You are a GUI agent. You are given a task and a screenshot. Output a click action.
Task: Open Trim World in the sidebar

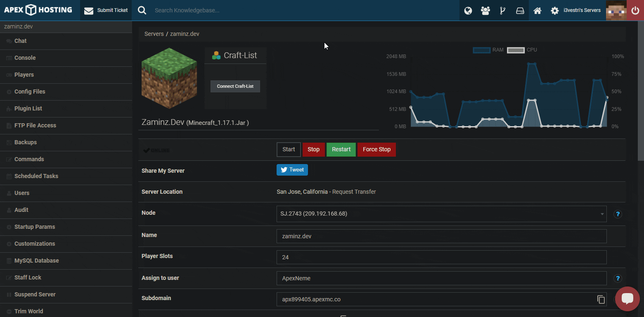coord(66,311)
